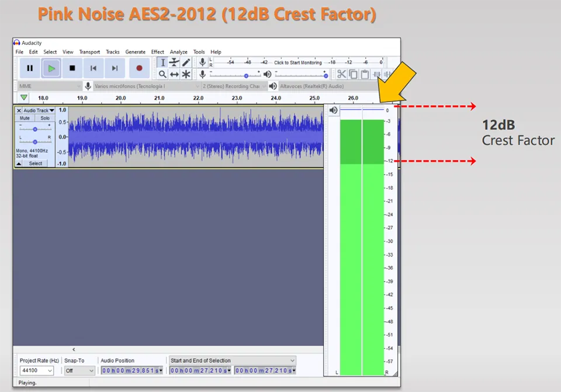Open the Analyze menu
The height and width of the screenshot is (392, 561).
[x=179, y=52]
